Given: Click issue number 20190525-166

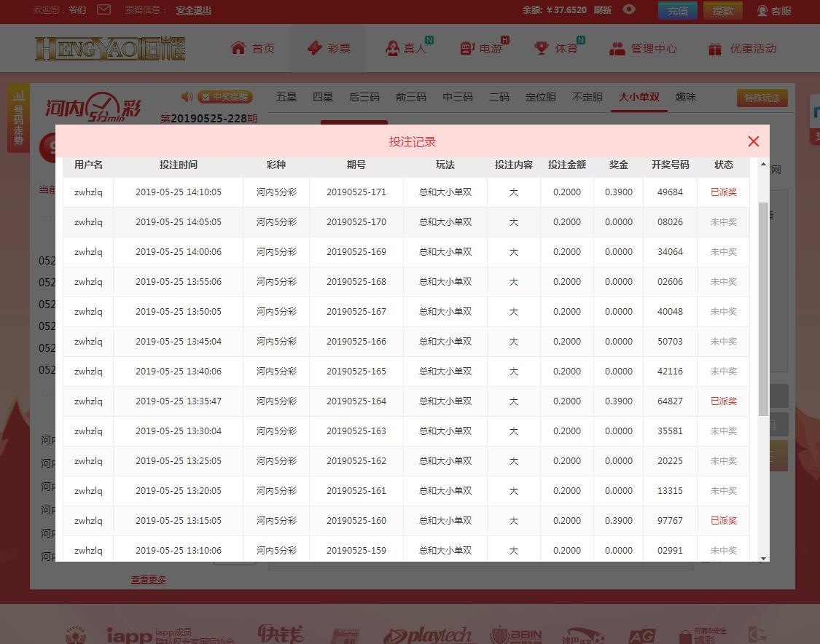Looking at the screenshot, I should tap(356, 342).
